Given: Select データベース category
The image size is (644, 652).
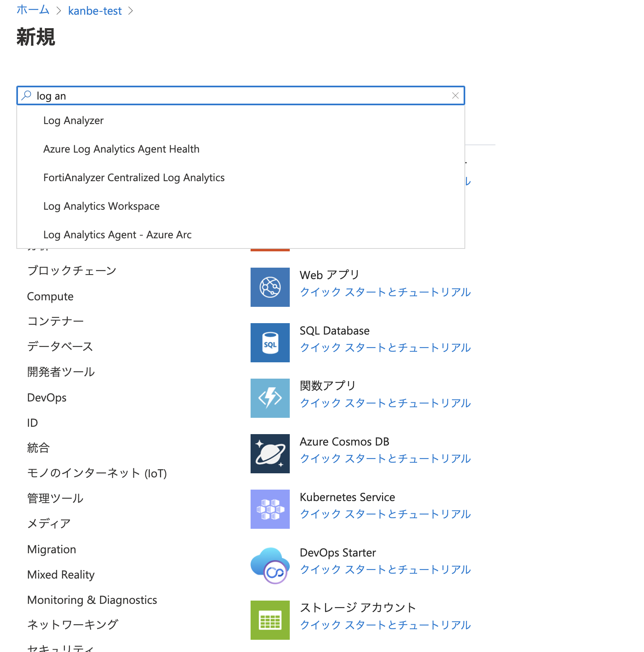Looking at the screenshot, I should click(60, 346).
